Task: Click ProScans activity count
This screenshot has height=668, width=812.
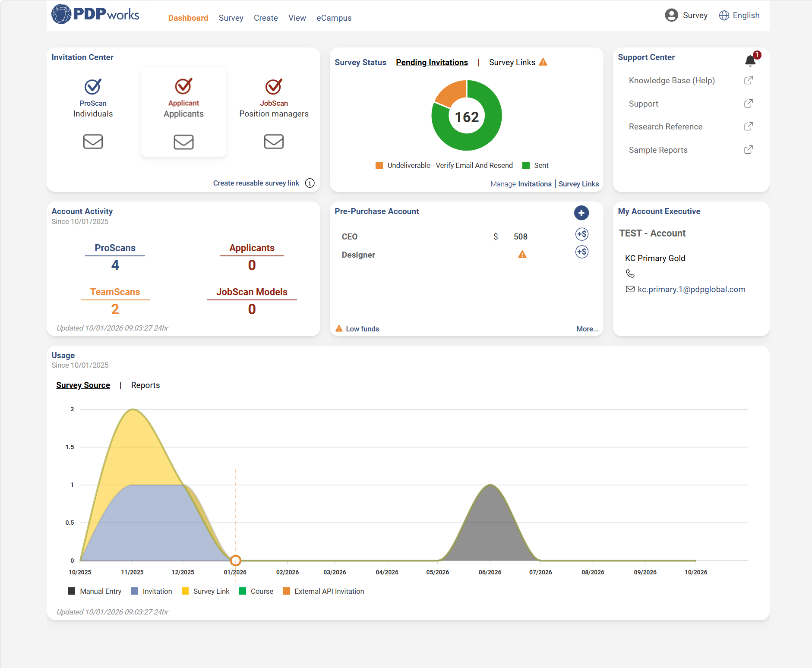Action: click(x=115, y=265)
